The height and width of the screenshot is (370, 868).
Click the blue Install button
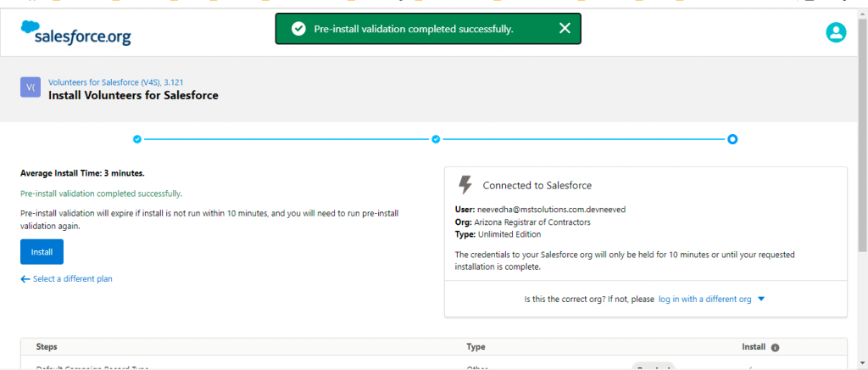tap(42, 252)
